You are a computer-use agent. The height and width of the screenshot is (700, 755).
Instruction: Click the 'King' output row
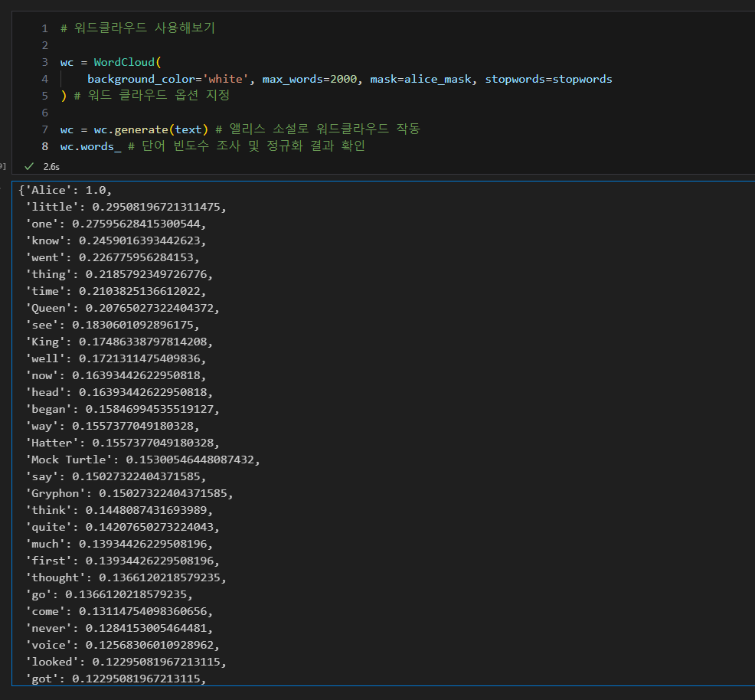pos(119,342)
